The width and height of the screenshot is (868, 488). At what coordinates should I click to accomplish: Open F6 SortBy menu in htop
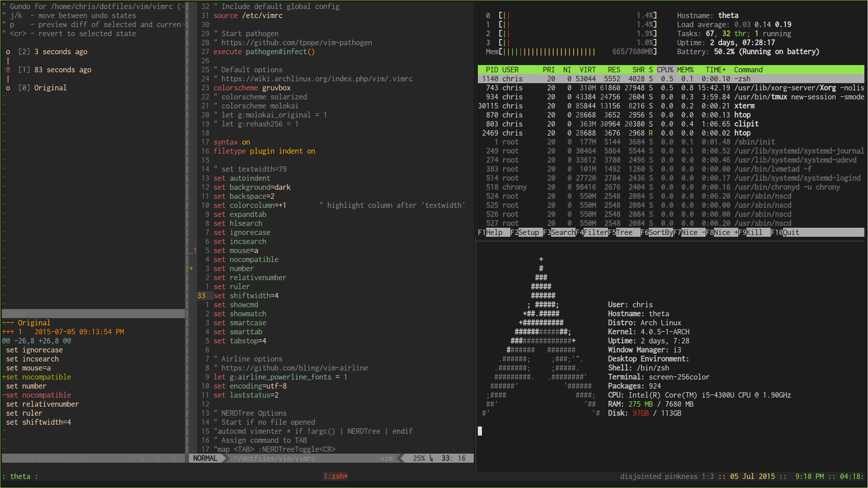coord(660,232)
